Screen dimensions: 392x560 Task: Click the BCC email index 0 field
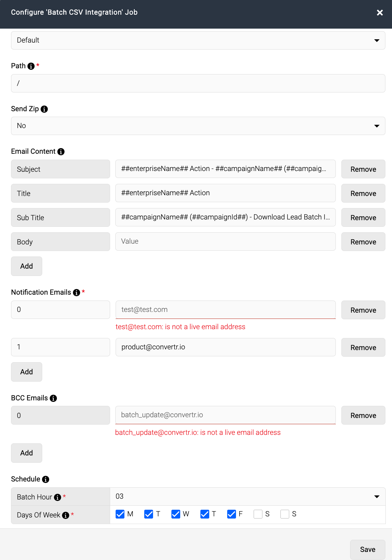click(x=61, y=415)
